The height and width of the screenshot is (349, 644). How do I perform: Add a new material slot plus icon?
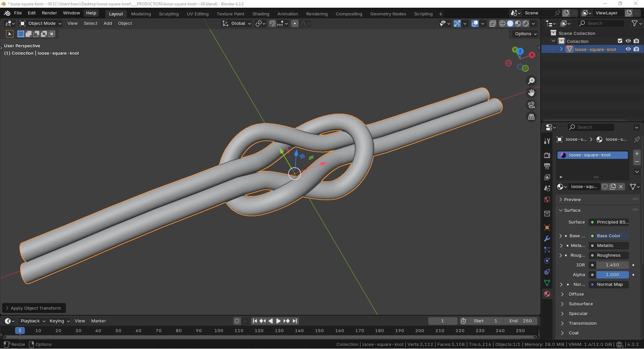click(x=637, y=154)
